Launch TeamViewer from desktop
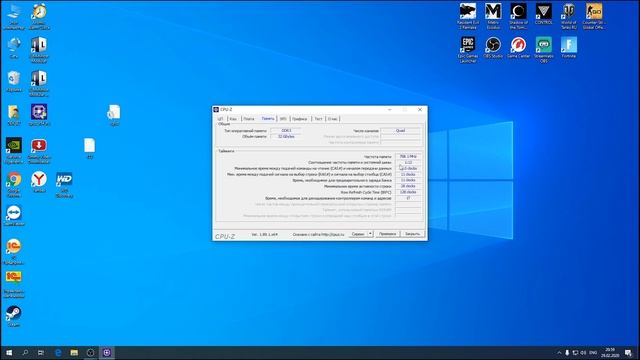Image resolution: width=640 pixels, height=360 pixels. (x=14, y=215)
